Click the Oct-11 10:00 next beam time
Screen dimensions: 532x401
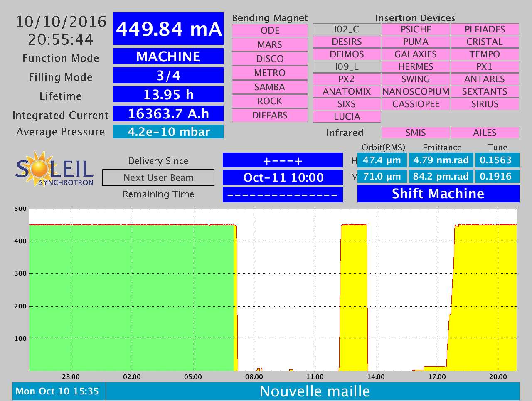(x=283, y=177)
